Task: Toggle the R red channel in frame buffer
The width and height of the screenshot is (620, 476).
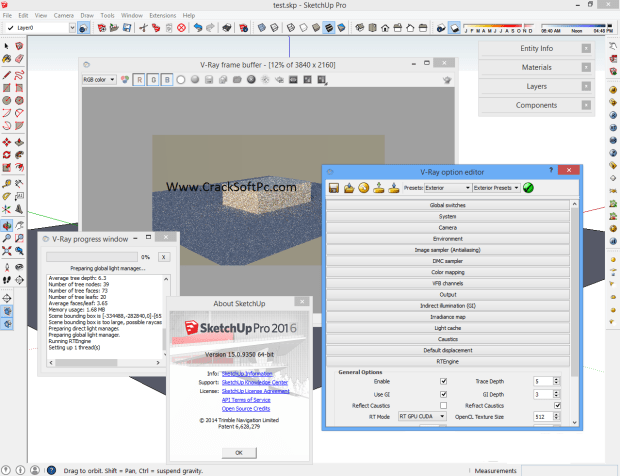Action: pos(139,80)
